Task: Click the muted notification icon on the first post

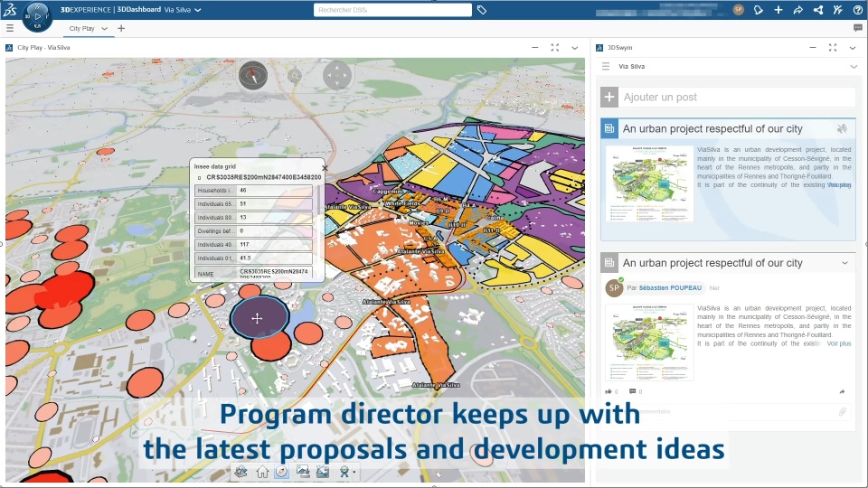Action: coord(842,129)
